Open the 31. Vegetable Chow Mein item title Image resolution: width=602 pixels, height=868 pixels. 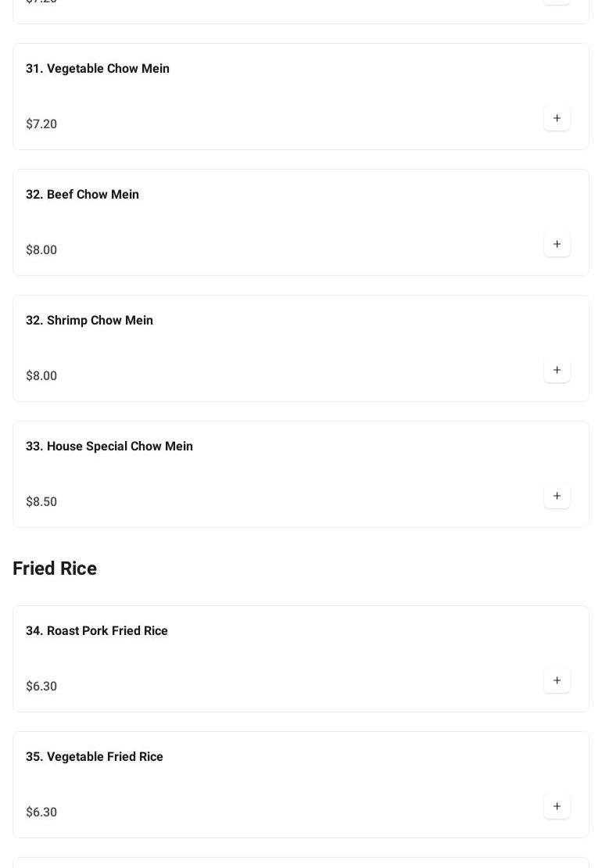[x=98, y=69]
